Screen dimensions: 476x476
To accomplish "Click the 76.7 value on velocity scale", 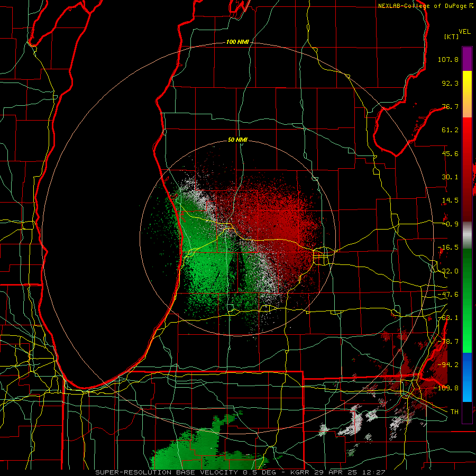I will 450,106.
